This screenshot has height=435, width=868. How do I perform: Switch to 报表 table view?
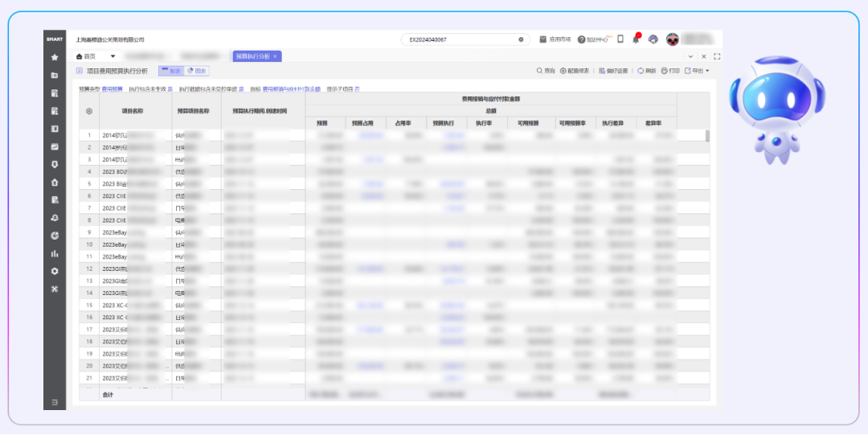170,71
